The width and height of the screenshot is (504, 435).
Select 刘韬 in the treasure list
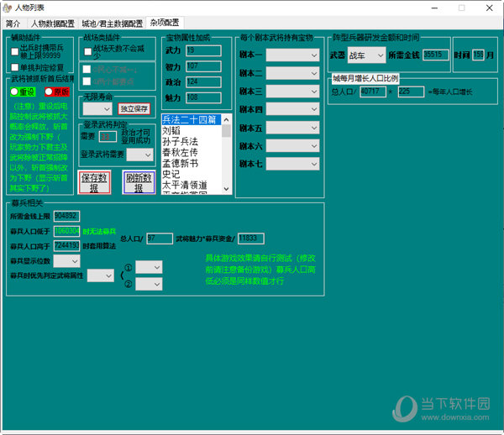coord(192,131)
